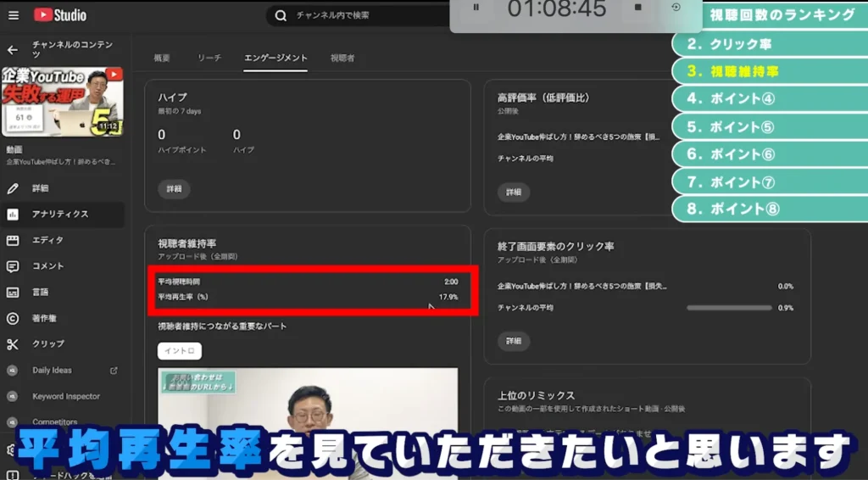Switch to the リーチ tab
The height and width of the screenshot is (480, 868).
[x=209, y=58]
